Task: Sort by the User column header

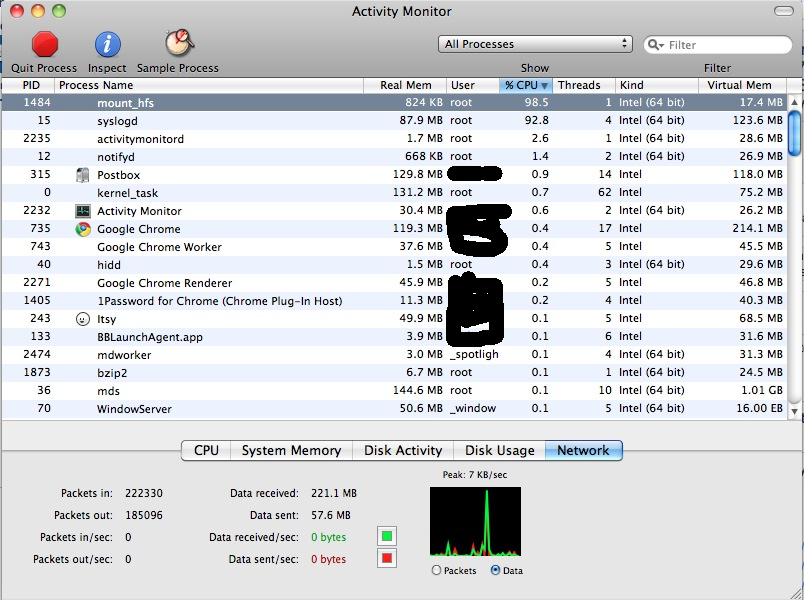Action: tap(473, 85)
